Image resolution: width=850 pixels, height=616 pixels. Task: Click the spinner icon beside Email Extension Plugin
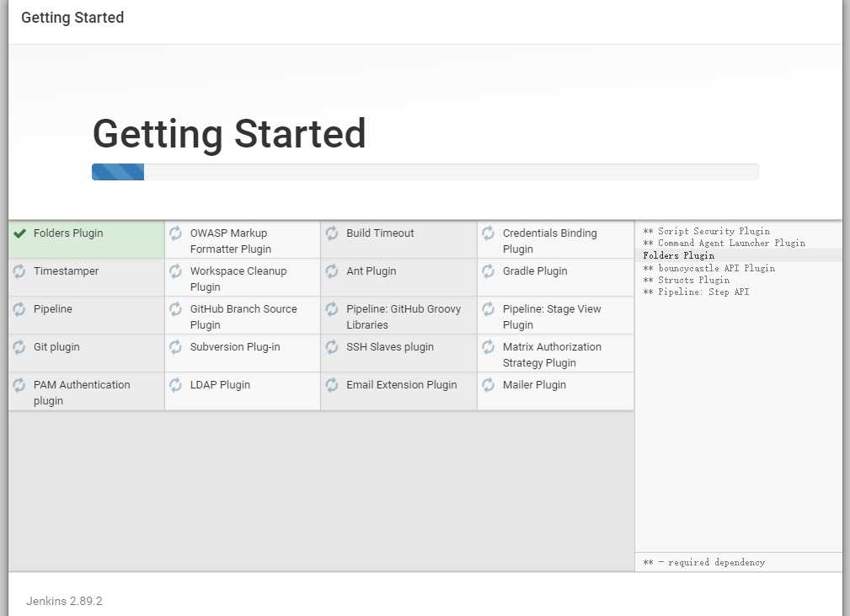332,385
